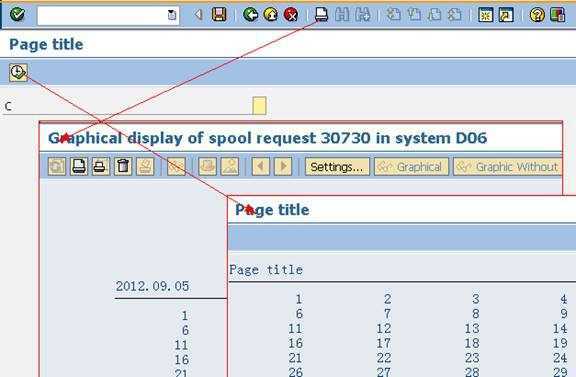Screen dimensions: 576x377
Task: Click the value 12 in the list
Action: 384,328
